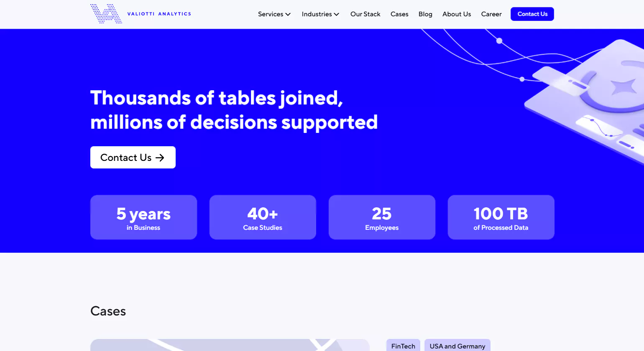Open the Services menu

[271, 14]
